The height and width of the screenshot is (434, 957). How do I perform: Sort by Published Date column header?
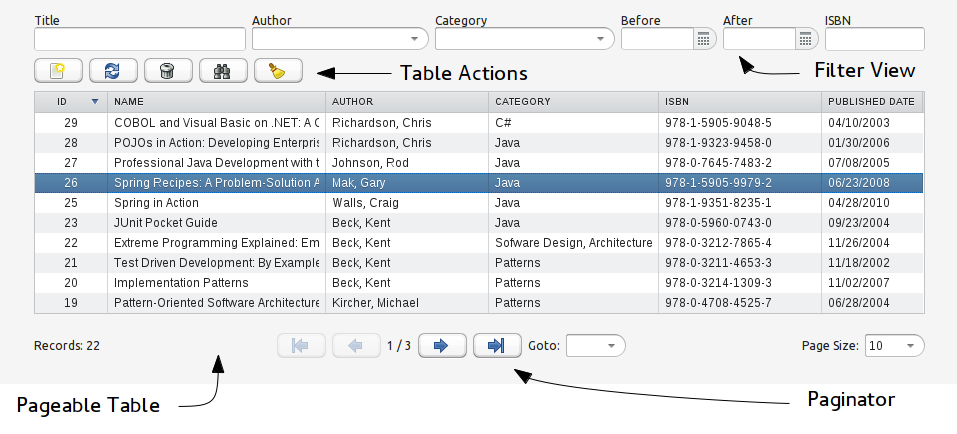[x=872, y=102]
